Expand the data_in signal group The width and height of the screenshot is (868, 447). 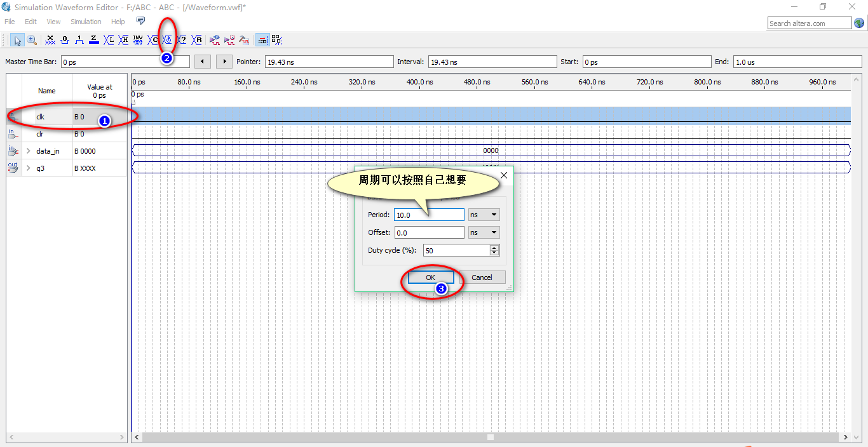tap(28, 151)
